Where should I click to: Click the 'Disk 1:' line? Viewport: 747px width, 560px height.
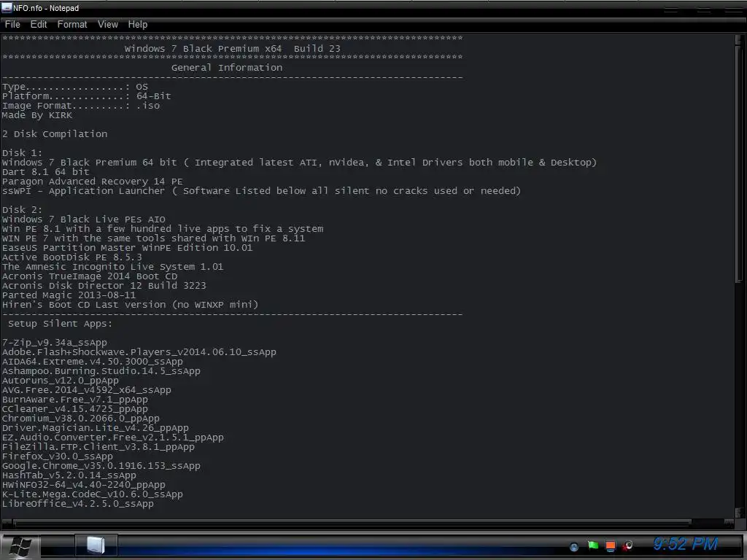click(22, 153)
